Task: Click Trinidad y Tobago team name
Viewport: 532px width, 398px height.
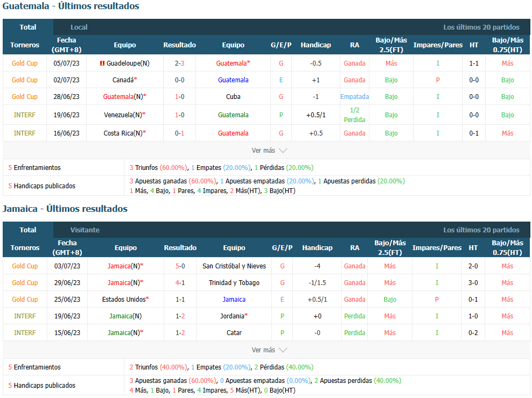Action: pyautogui.click(x=234, y=283)
